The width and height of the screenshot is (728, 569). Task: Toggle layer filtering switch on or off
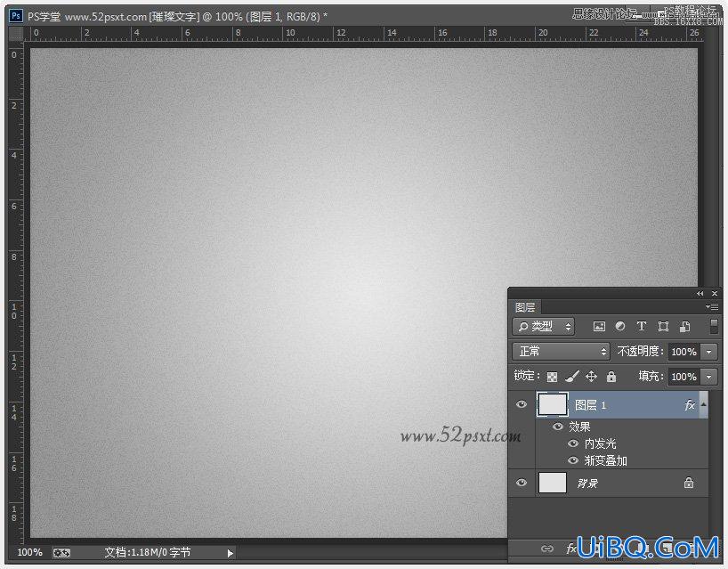[x=714, y=326]
